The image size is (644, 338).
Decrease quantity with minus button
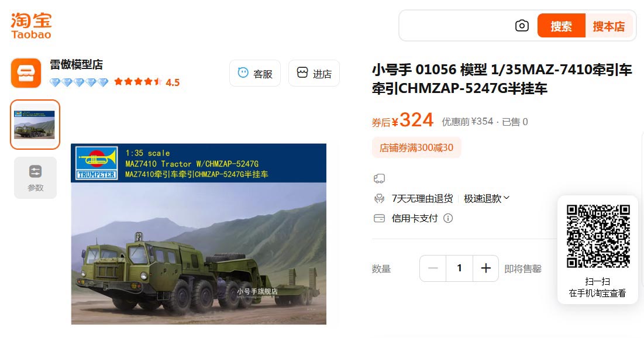coord(433,268)
